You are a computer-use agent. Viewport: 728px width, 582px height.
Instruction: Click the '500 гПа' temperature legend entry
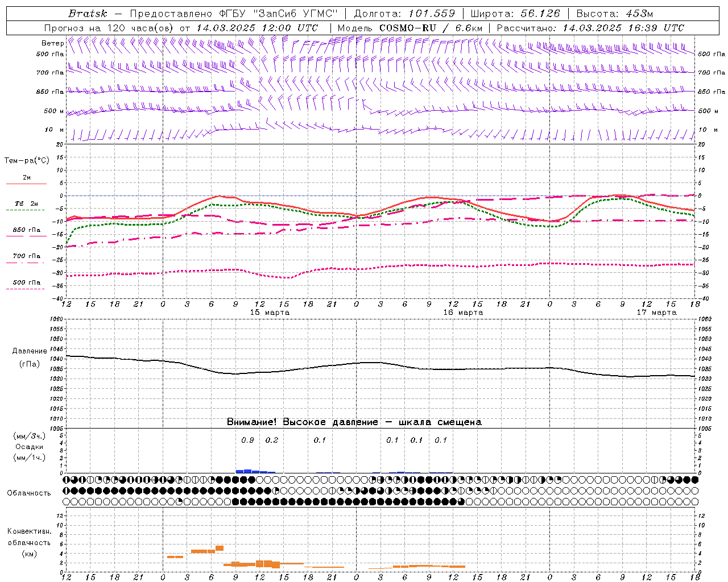27,282
